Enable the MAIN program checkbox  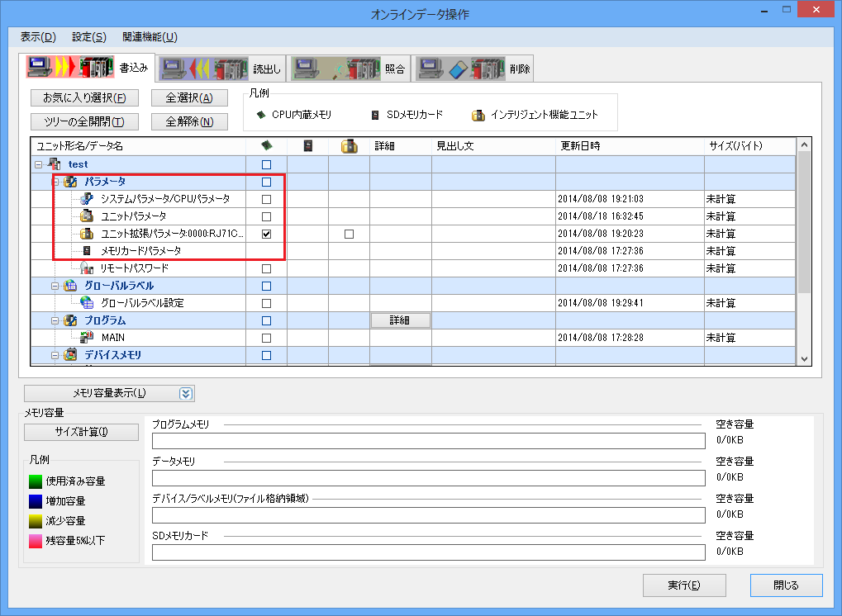[x=265, y=337]
